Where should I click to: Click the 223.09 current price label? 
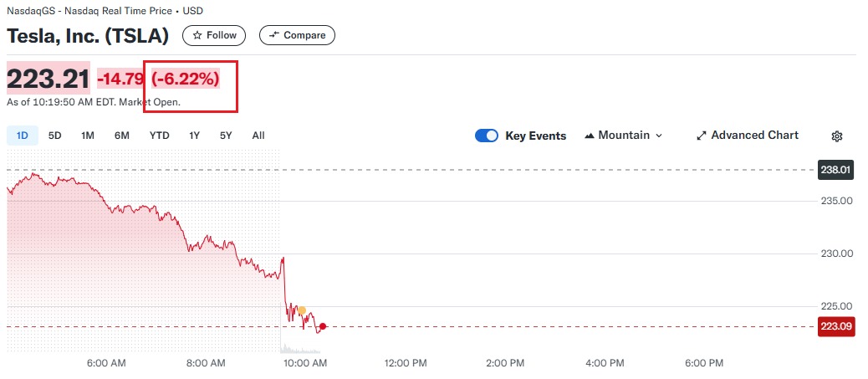click(x=836, y=327)
